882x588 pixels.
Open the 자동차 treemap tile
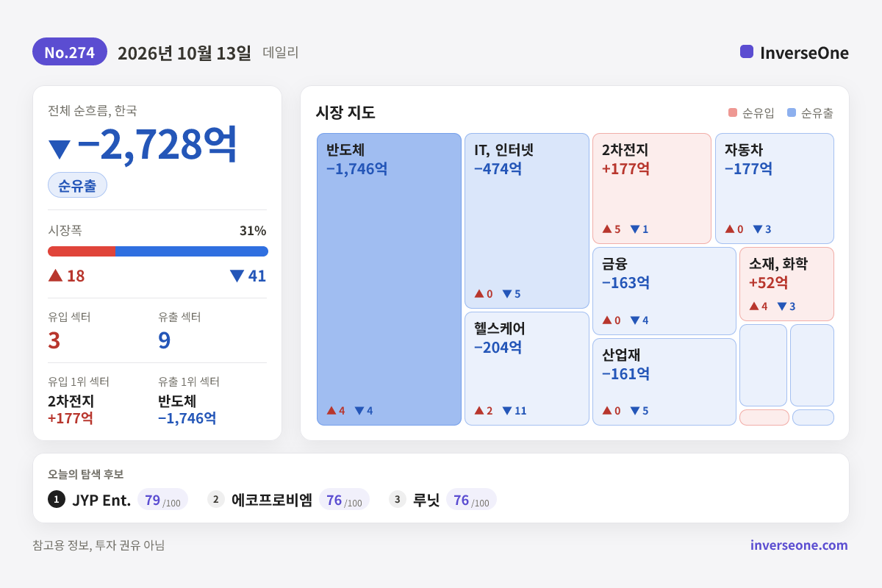775,188
